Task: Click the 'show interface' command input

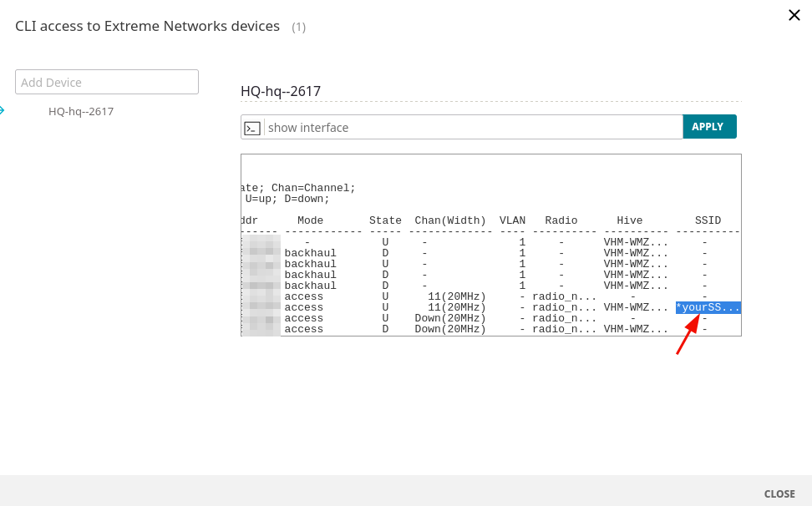Action: [x=472, y=128]
